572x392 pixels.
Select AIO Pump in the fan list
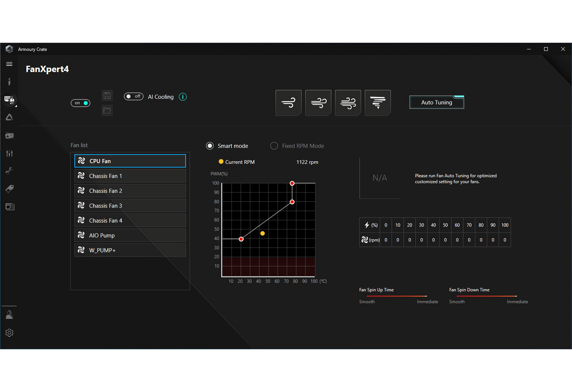coord(130,235)
